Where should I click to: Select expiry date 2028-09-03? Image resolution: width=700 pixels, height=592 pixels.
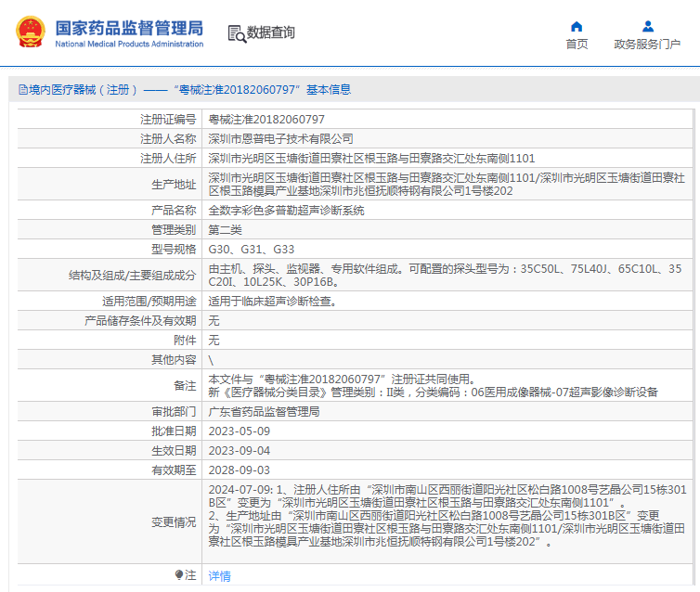tap(240, 470)
